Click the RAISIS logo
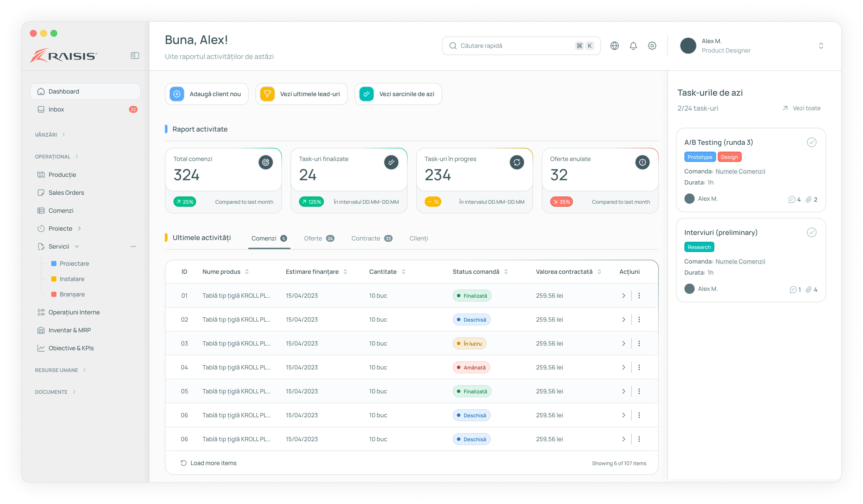The width and height of the screenshot is (863, 504). click(64, 56)
